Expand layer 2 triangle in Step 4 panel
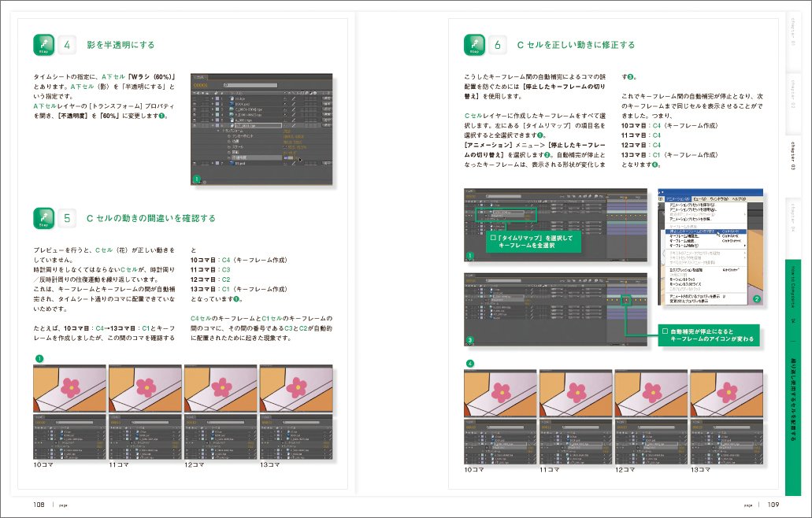The image size is (812, 518). pos(213,103)
